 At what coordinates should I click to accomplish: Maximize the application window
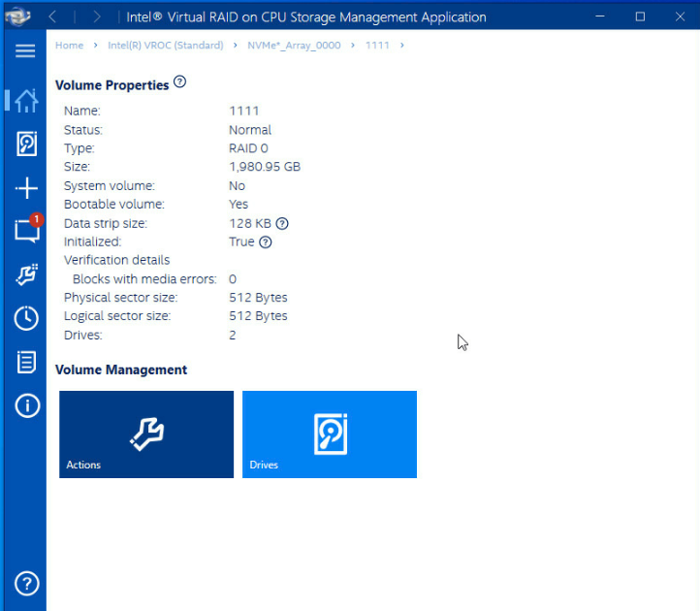640,16
